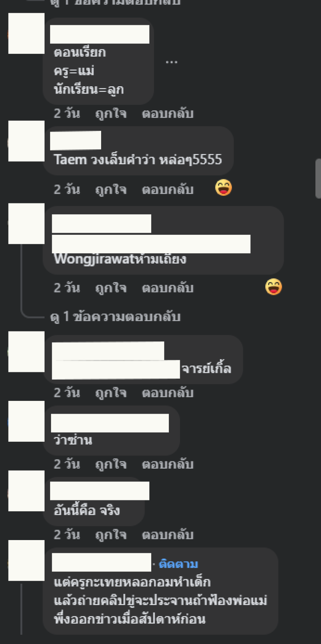Click the 2 วัน timestamp under อันนี้คือ จริง

[67, 534]
